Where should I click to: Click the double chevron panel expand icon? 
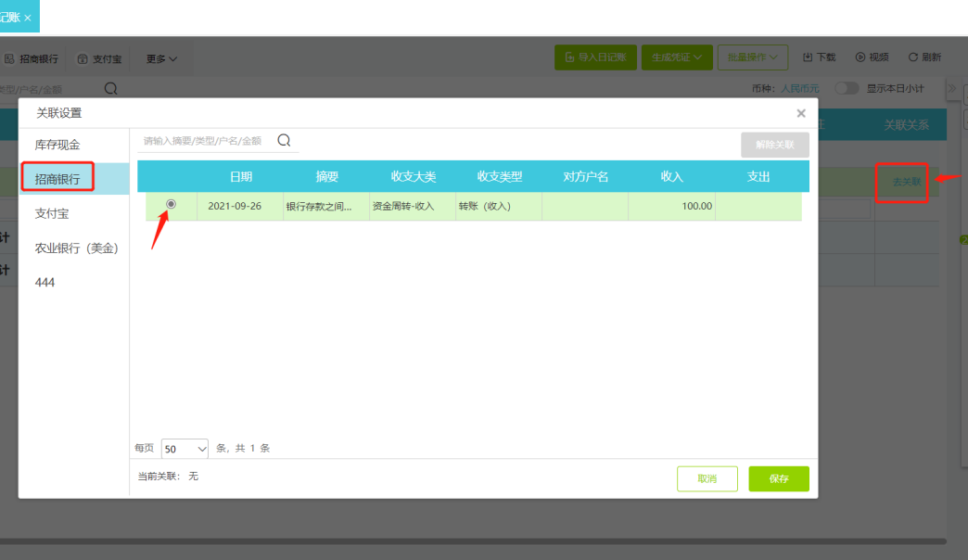pyautogui.click(x=952, y=88)
